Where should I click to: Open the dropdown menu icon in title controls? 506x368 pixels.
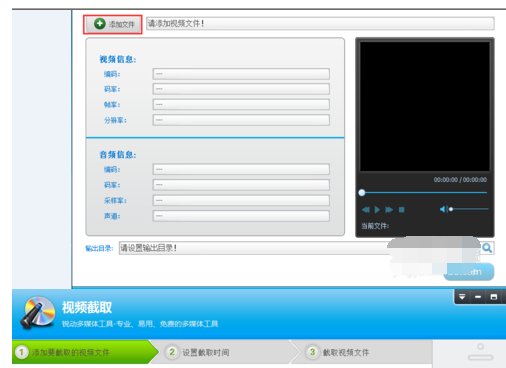click(x=462, y=297)
